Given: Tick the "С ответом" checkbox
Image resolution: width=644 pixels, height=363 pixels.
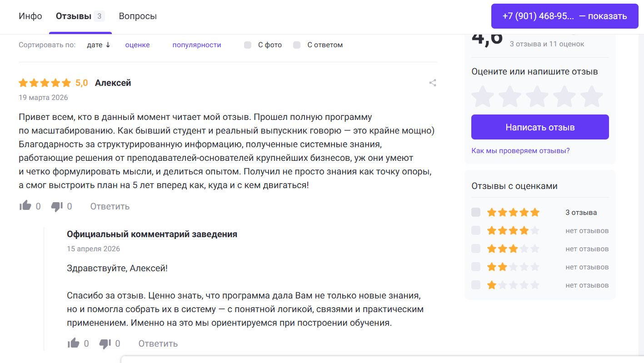Looking at the screenshot, I should (x=297, y=45).
